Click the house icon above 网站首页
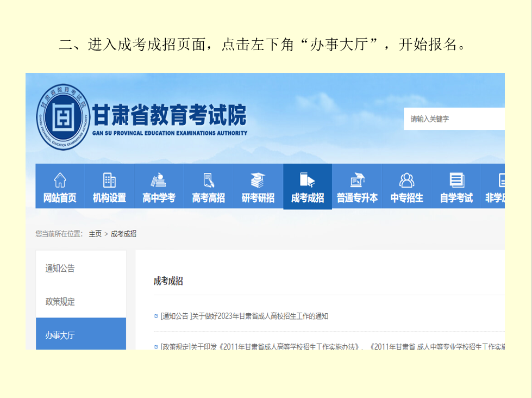 click(x=60, y=180)
